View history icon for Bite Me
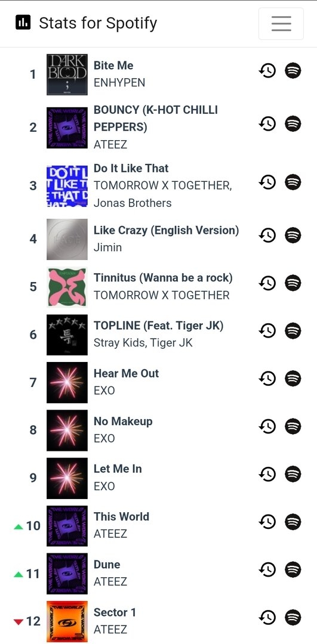 (267, 70)
